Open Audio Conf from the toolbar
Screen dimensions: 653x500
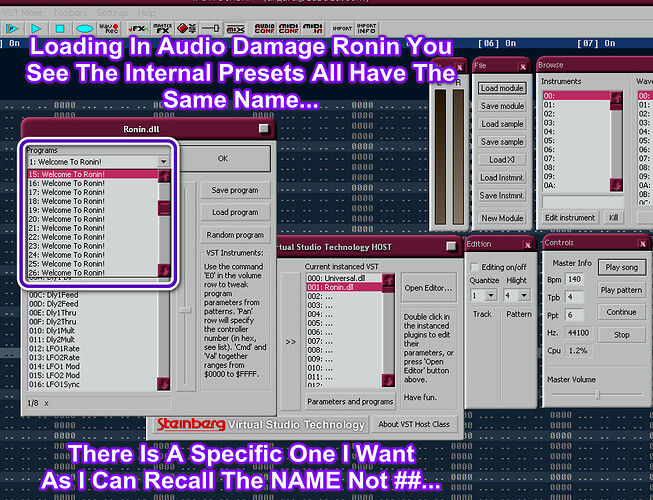(264, 28)
